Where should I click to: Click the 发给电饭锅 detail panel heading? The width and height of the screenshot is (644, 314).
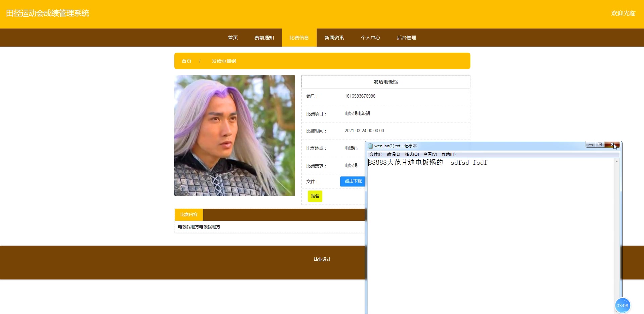click(x=385, y=82)
